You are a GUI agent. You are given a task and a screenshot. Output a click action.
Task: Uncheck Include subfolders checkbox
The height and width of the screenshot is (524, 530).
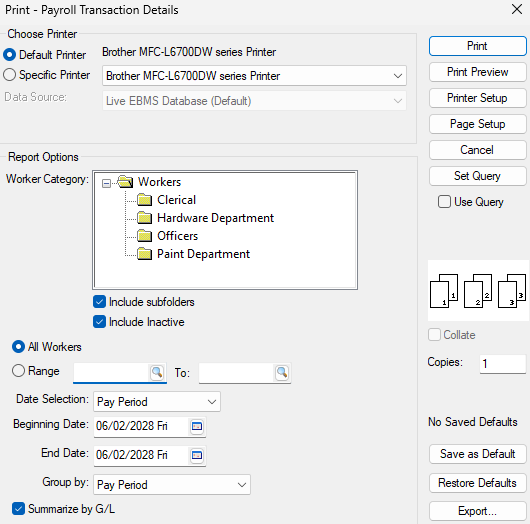coord(99,302)
